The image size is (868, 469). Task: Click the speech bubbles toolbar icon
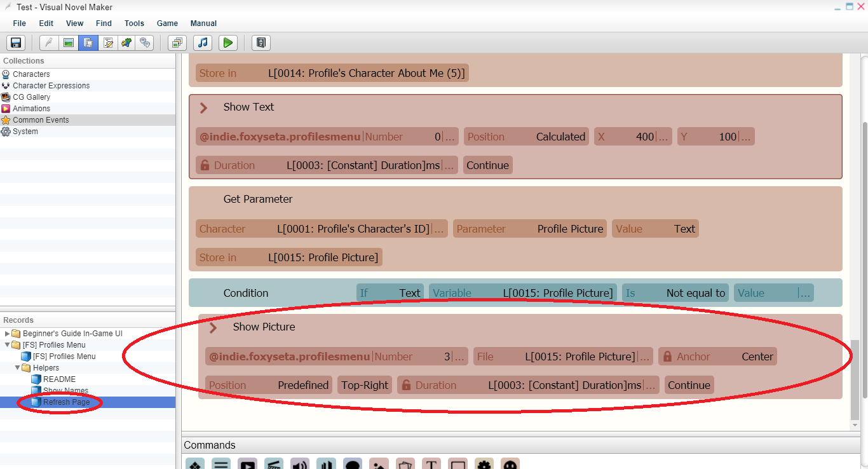pos(146,43)
